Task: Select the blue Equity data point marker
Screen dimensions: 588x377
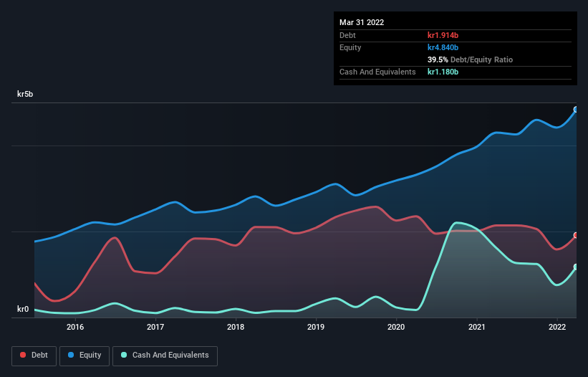Action: (x=576, y=110)
